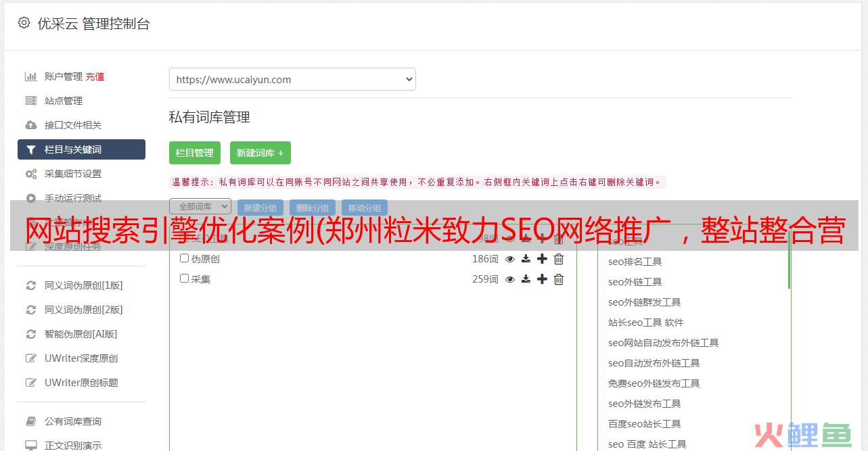Add keywords to 伪原创 with plus icon
Screen dimensions: 868x451
pos(542,259)
